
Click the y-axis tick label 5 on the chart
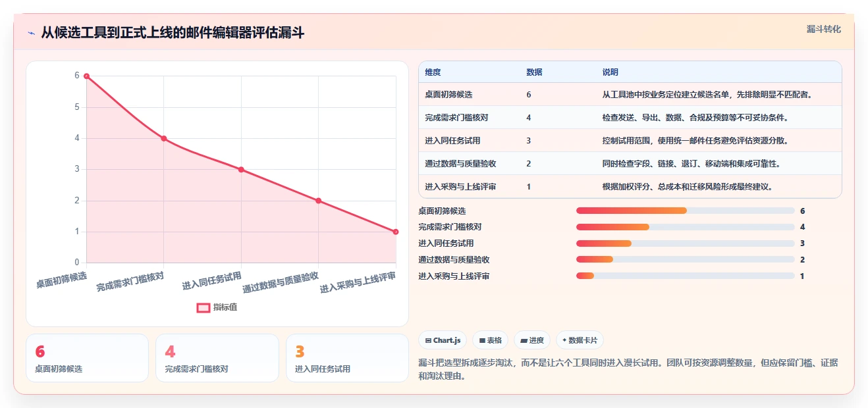[77, 107]
